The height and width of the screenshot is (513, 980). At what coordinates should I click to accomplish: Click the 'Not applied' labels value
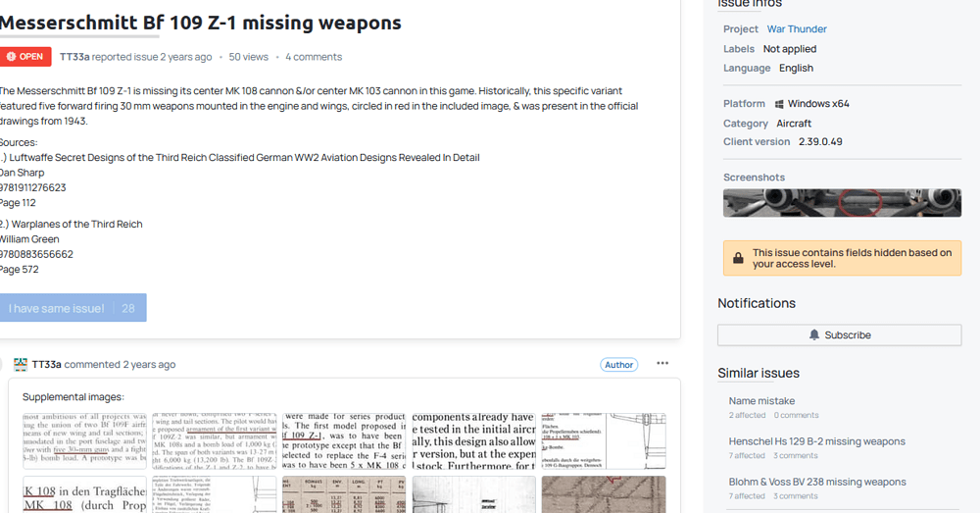(789, 49)
